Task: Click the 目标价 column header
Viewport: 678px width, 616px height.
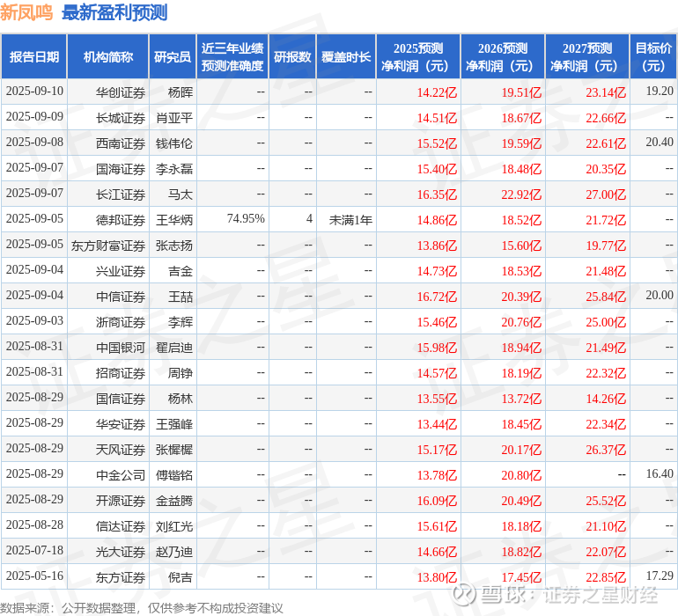Action: click(x=653, y=57)
